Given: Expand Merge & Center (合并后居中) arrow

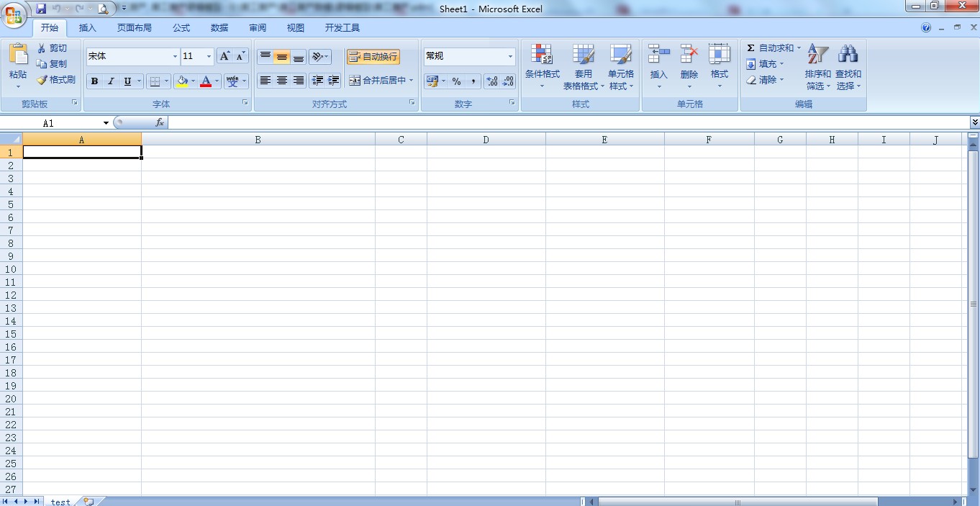Looking at the screenshot, I should point(412,81).
